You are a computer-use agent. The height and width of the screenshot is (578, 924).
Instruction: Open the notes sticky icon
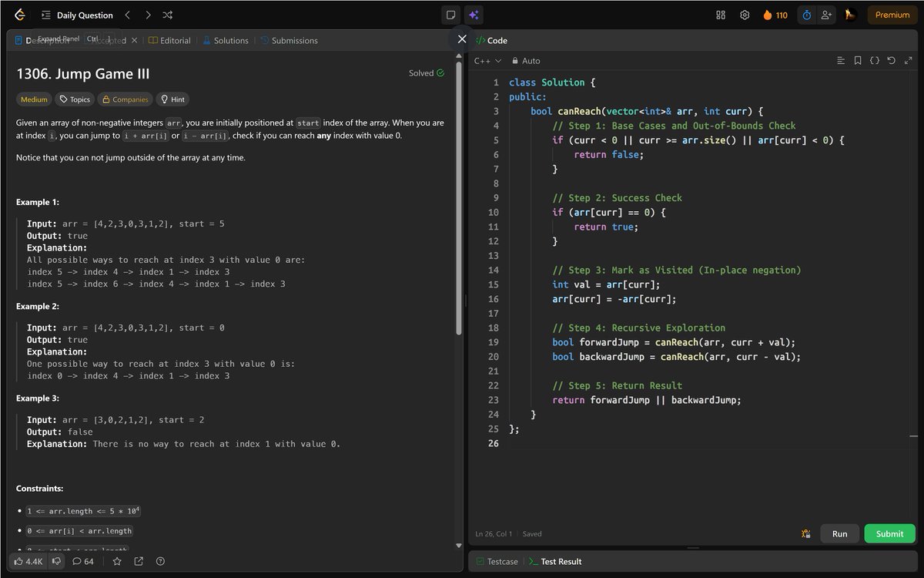point(451,15)
